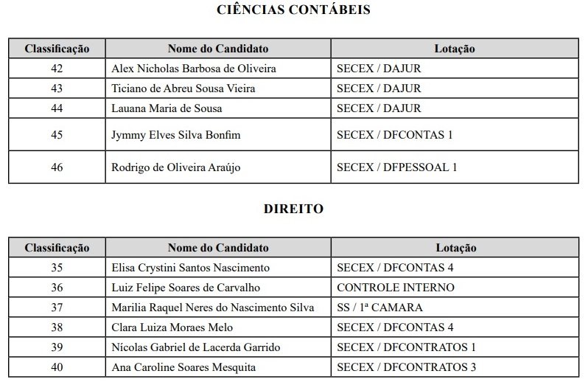This screenshot has height=385, width=588.
Task: Click on Ticiano de Abreu Sousa Vieira
Action: click(183, 89)
